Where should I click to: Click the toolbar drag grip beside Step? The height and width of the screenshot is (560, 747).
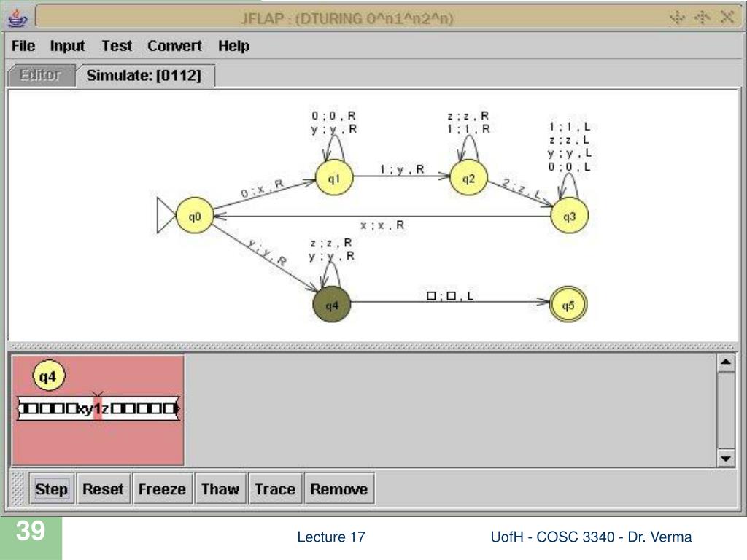pyautogui.click(x=18, y=489)
